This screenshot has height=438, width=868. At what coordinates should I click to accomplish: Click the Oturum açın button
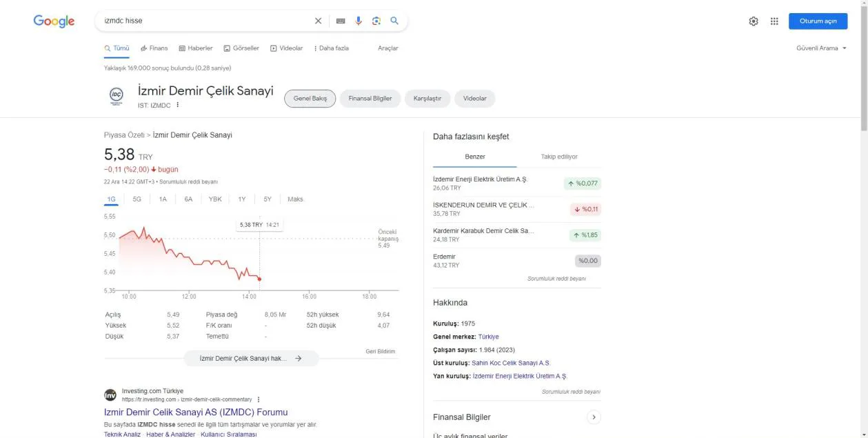click(818, 21)
